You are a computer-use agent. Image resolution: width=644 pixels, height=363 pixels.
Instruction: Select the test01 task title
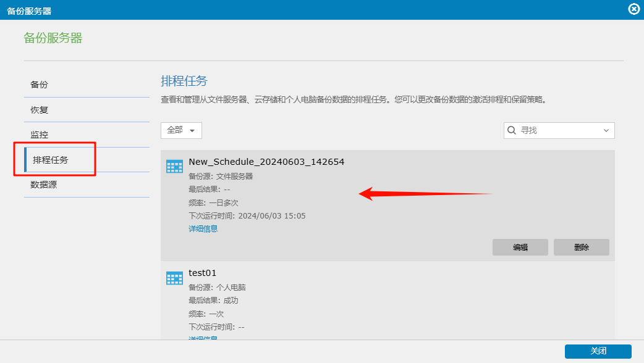coord(203,273)
